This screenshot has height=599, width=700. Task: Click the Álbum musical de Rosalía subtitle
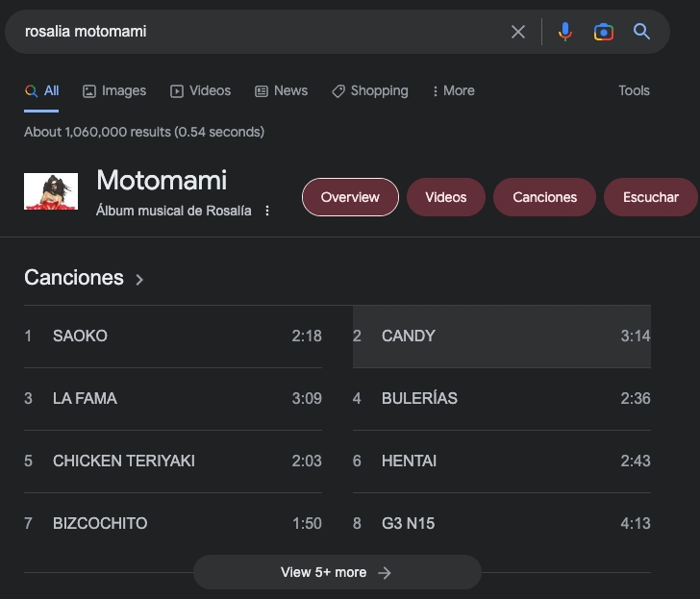click(174, 211)
